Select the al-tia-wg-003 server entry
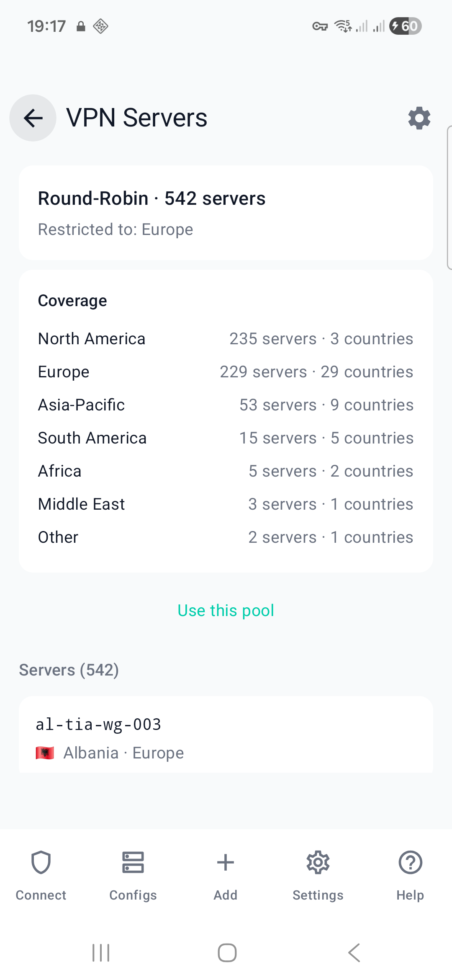Viewport: 452px width, 980px height. pos(226,735)
